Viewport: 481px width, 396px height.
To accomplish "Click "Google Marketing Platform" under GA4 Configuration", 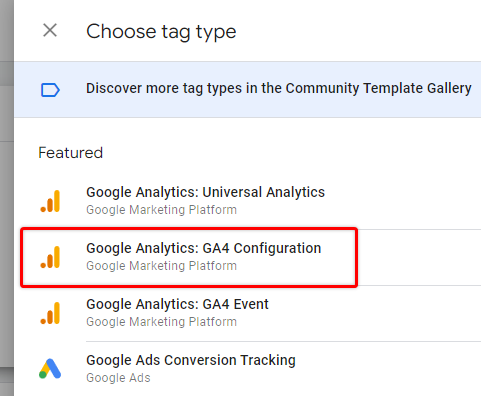I will point(161,266).
